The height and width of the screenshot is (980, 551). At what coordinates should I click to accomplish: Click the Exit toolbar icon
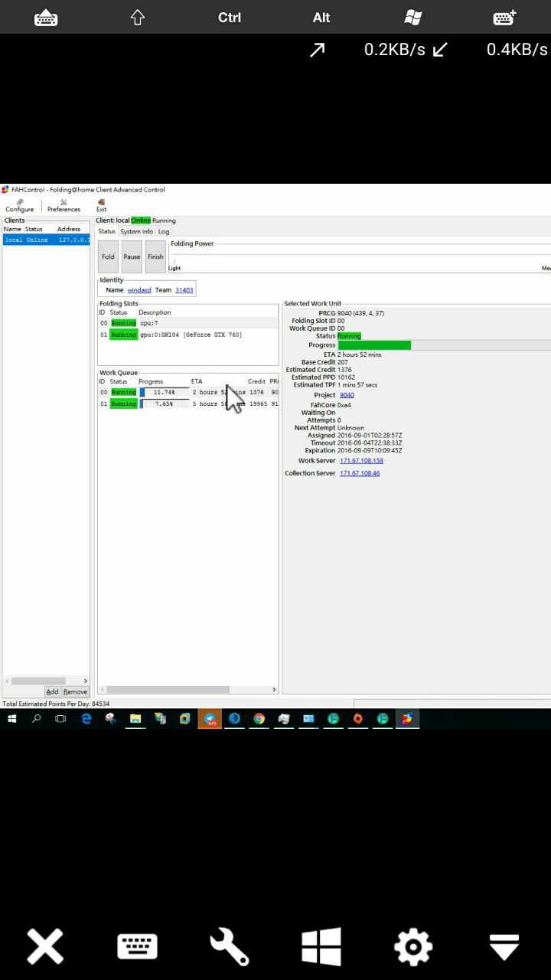click(101, 205)
